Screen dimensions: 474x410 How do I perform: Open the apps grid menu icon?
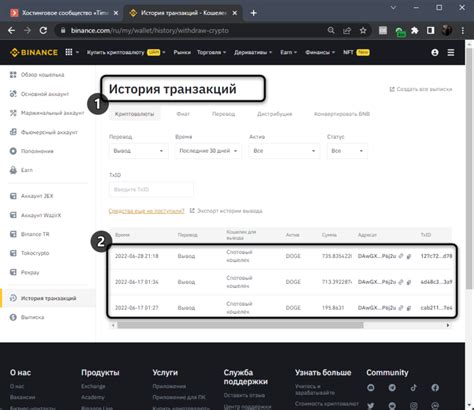(x=69, y=52)
